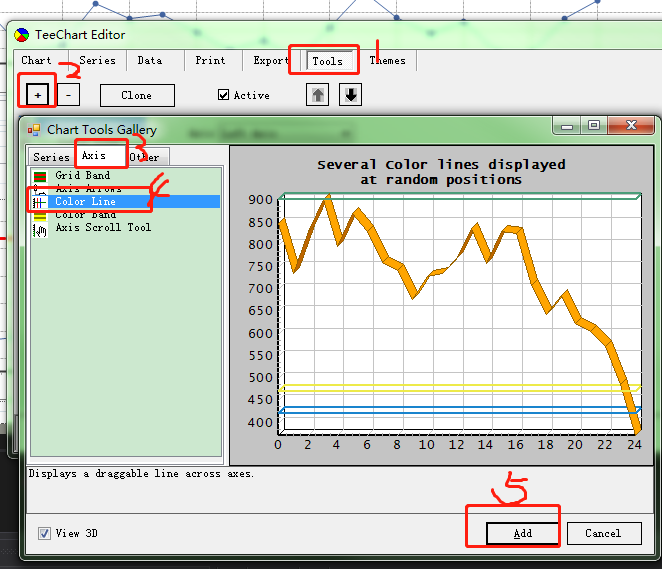Select the Color Band list entry
This screenshot has width=662, height=569.
pos(86,215)
